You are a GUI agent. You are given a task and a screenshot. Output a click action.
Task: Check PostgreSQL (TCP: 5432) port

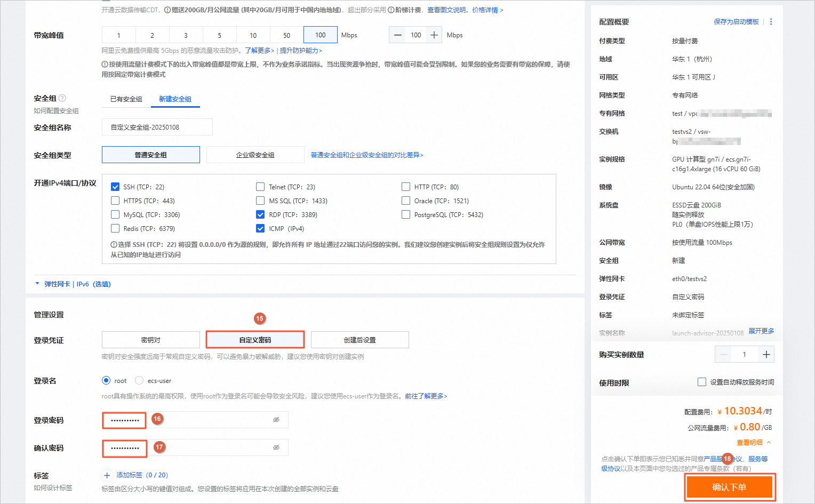point(406,214)
